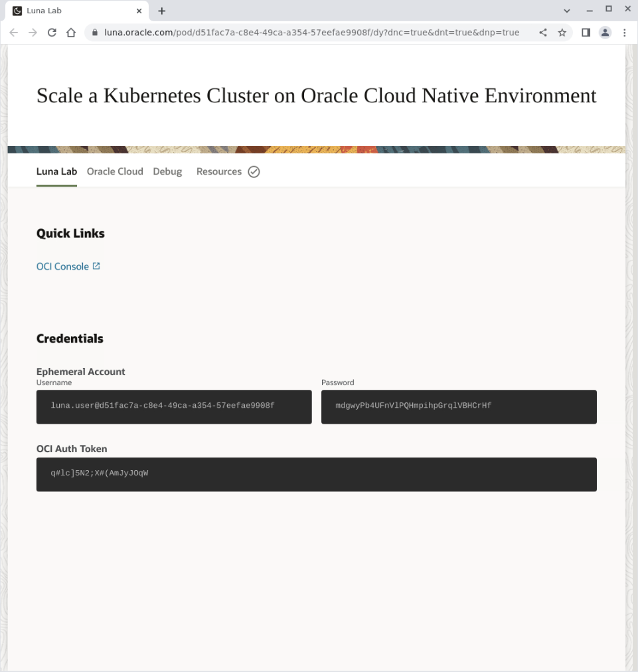
Task: Navigate home with the home icon
Action: (72, 32)
